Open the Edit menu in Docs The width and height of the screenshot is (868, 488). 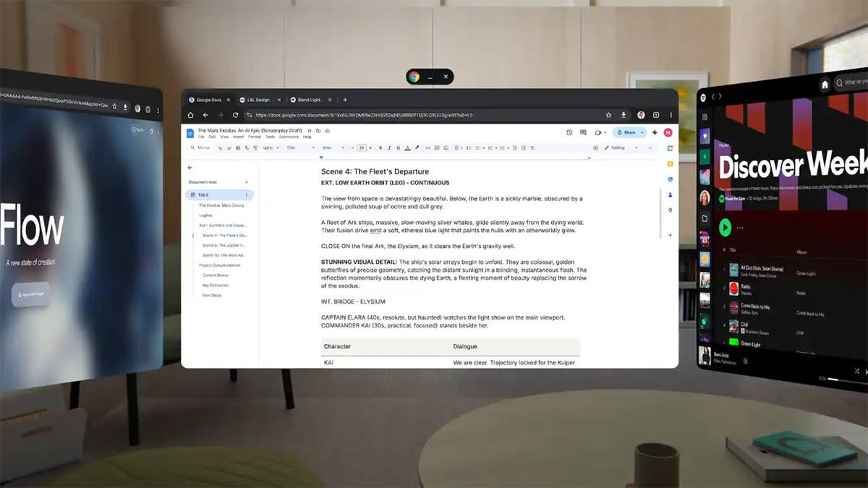tap(212, 137)
